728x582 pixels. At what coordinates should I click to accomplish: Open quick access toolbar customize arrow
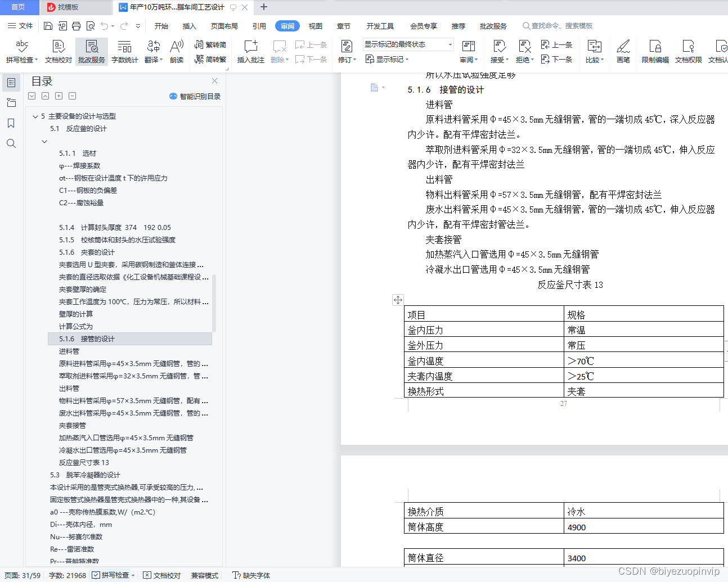point(138,26)
